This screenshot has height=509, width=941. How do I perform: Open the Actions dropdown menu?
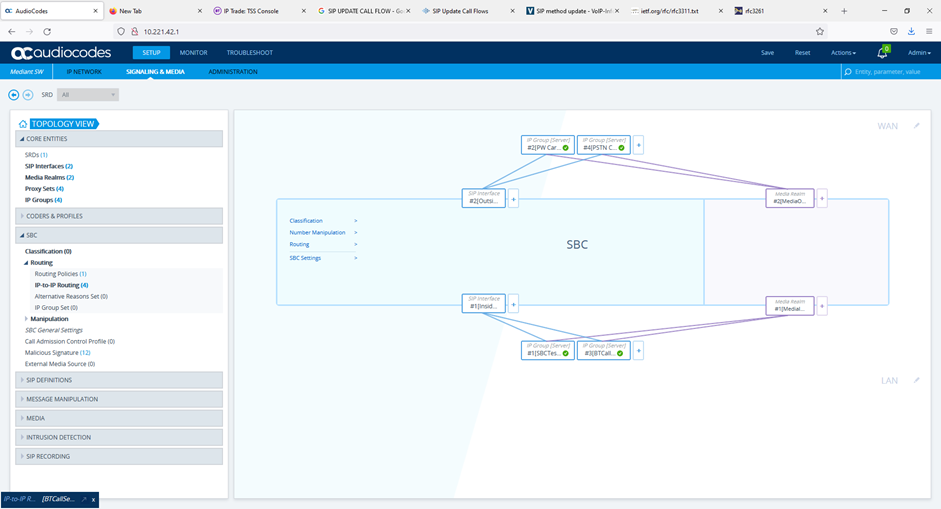843,53
